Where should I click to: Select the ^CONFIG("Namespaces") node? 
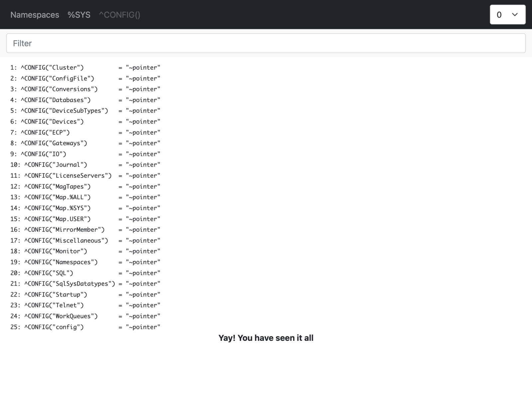coord(61,262)
